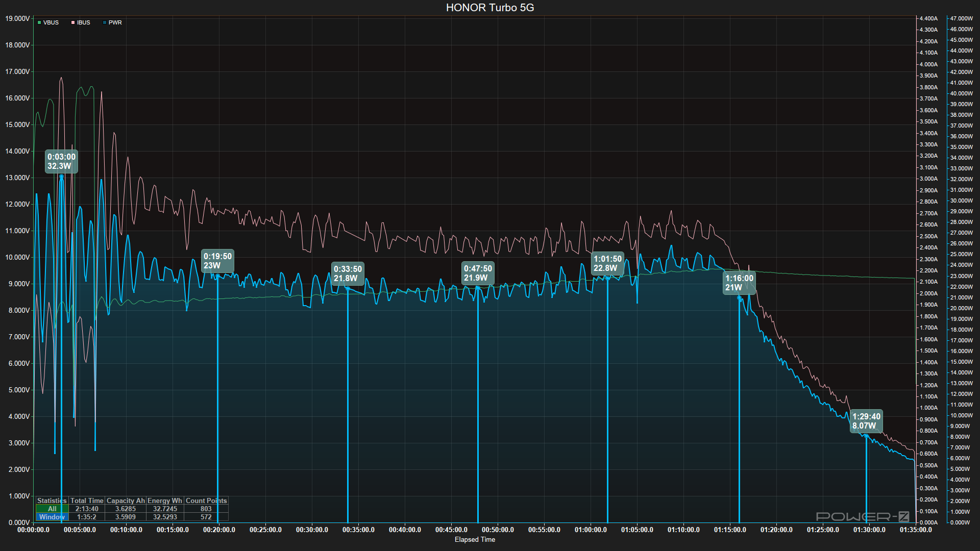Click the 1:01:50 22.8W marker label
This screenshot has height=551, width=980.
tap(607, 263)
